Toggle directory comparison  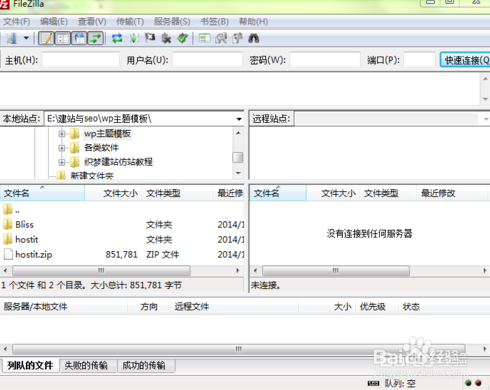pyautogui.click(x=221, y=38)
